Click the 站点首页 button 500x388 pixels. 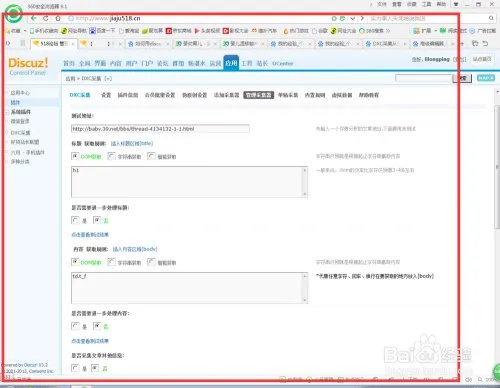point(482,59)
